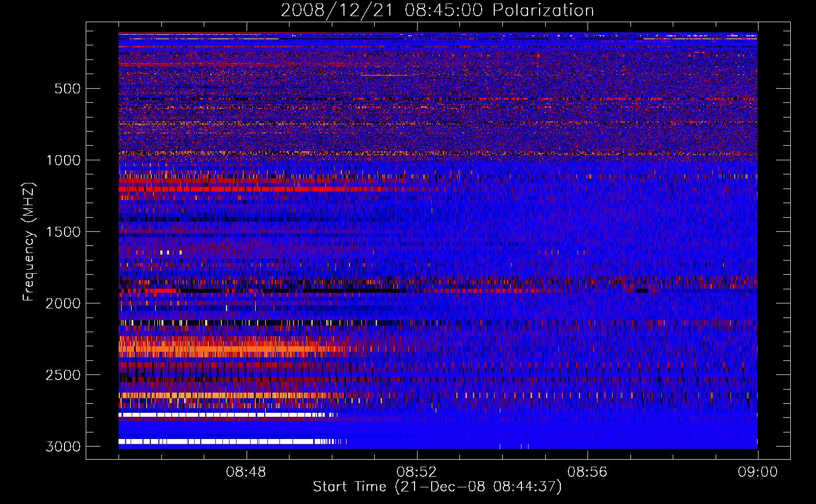Click the plot title '2008/12/21 08:45:00 Polarization'

coord(437,10)
